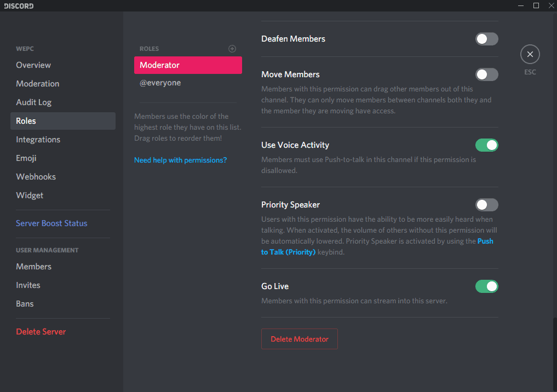Open Integrations settings
The width and height of the screenshot is (557, 392).
pos(63,140)
